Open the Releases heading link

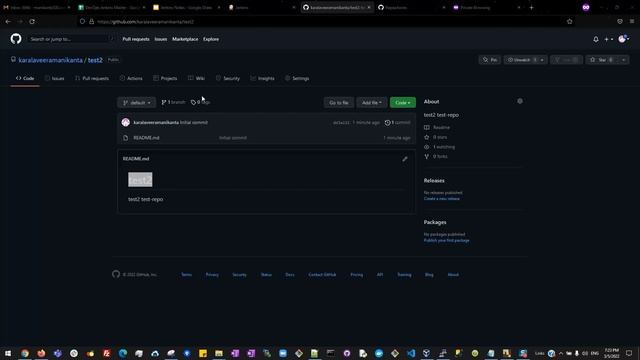434,180
